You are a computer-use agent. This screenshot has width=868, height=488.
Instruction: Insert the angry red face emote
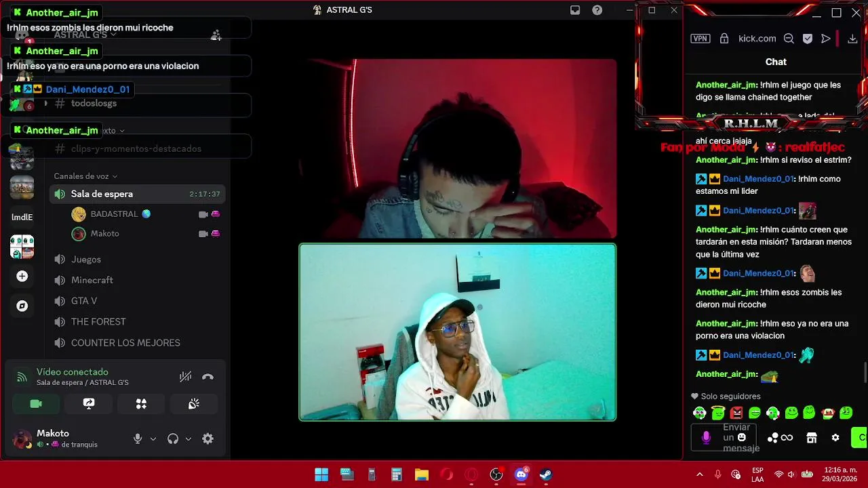[x=736, y=413]
